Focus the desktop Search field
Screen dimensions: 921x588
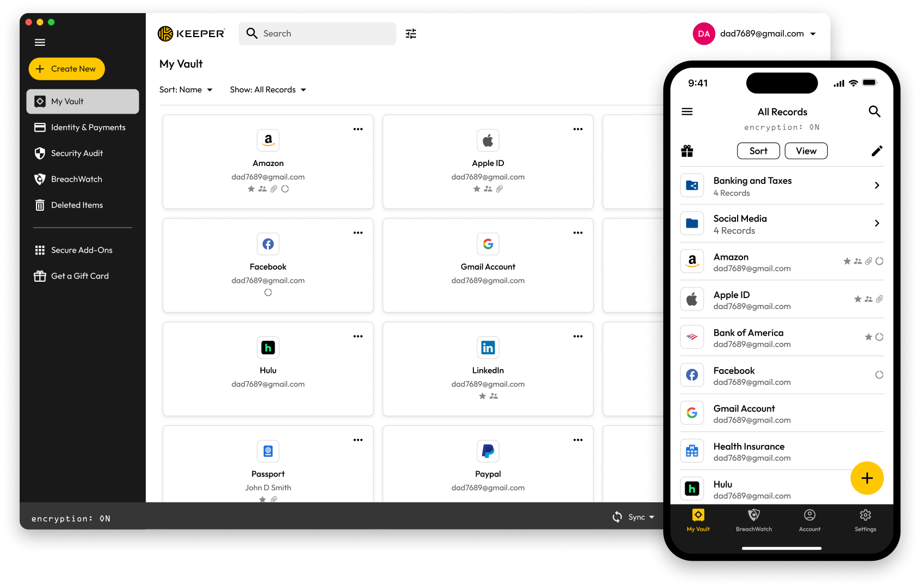tap(317, 34)
